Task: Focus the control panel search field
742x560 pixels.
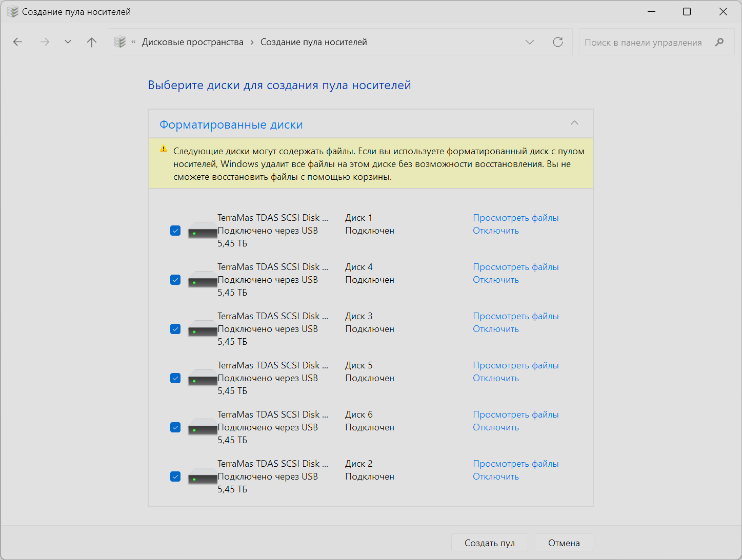Action: tap(644, 43)
